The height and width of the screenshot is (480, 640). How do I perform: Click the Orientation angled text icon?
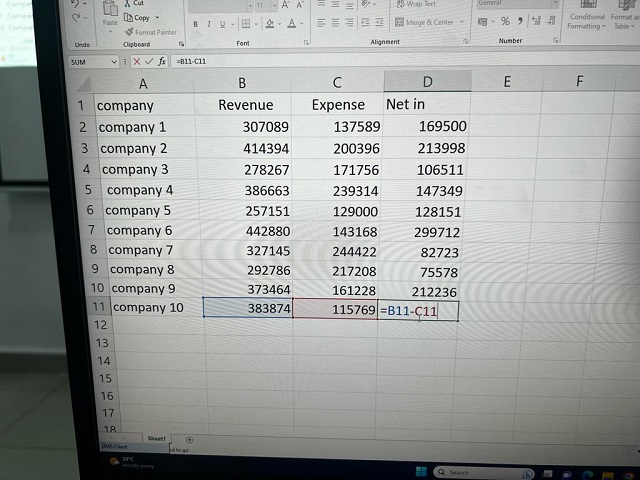365,4
